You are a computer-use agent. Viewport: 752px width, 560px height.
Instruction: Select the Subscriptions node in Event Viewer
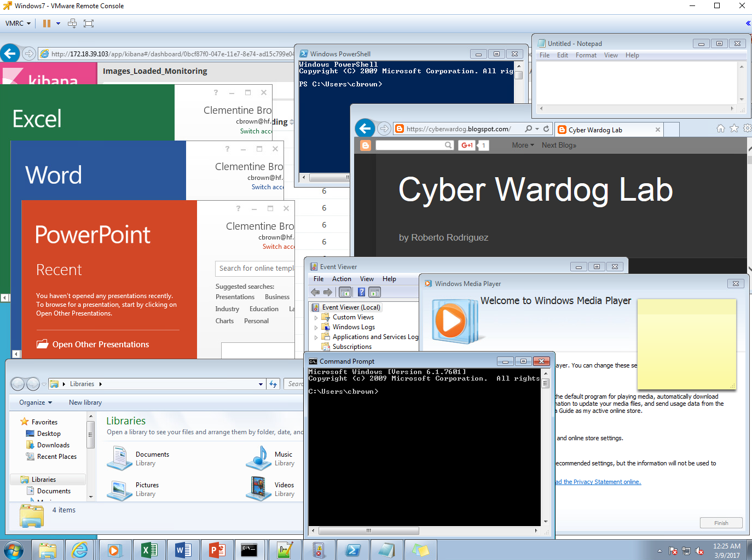(x=352, y=347)
